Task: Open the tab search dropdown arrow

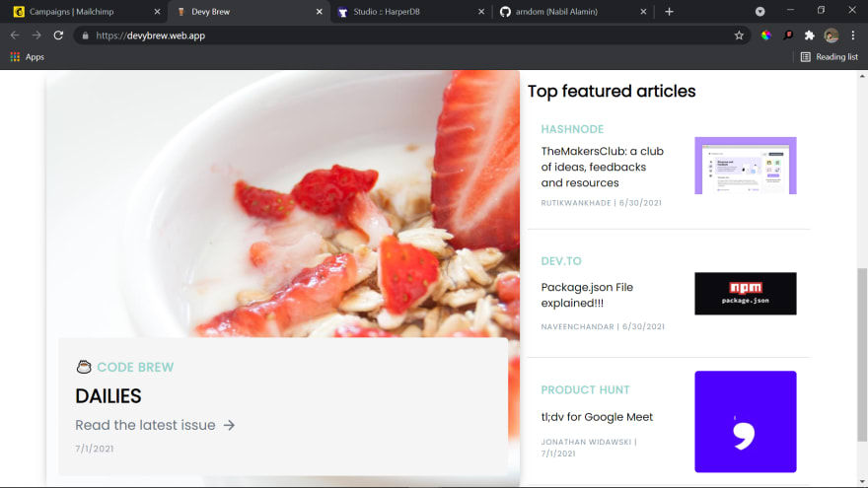Action: (760, 12)
